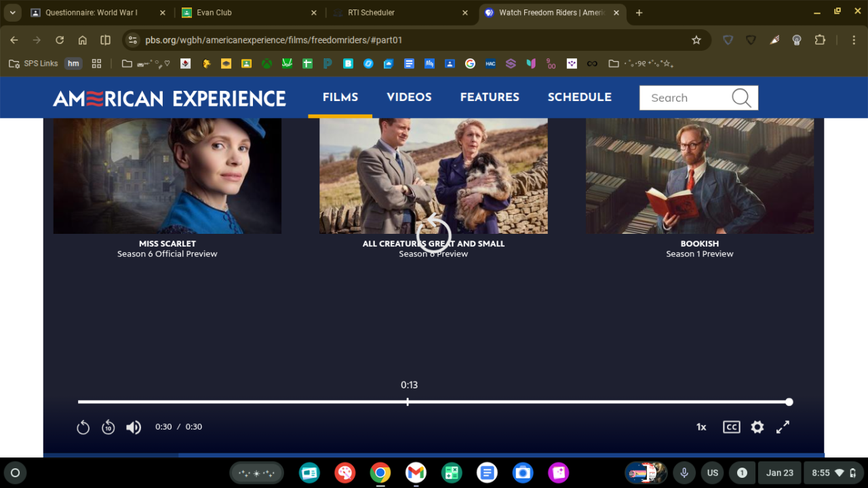Image resolution: width=868 pixels, height=488 pixels.
Task: Open the All Creatures Great and Small thumbnail
Action: pyautogui.click(x=433, y=176)
